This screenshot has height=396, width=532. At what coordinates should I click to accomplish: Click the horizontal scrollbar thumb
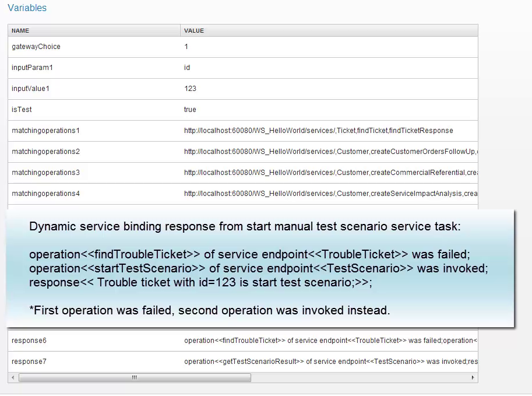click(135, 378)
